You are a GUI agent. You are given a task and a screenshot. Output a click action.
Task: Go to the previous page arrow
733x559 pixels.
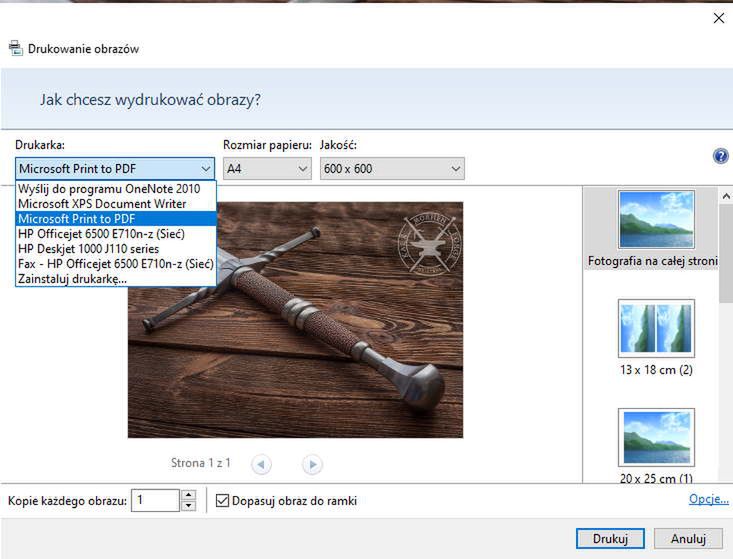pos(261,464)
